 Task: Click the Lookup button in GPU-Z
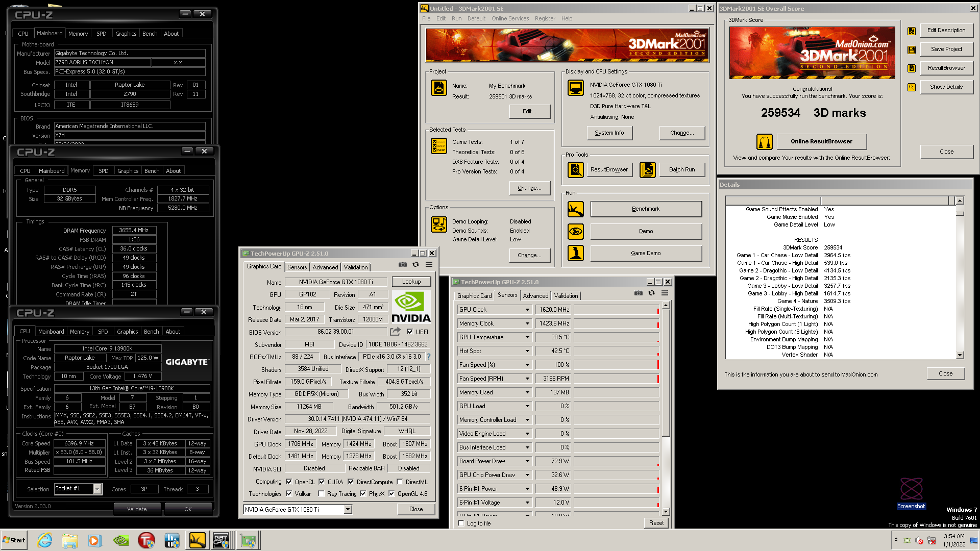pos(411,282)
